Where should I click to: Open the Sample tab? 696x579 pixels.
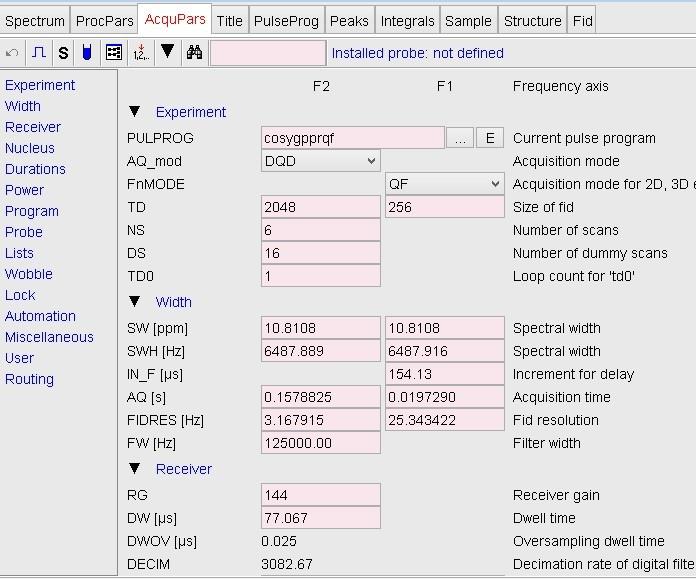[468, 21]
